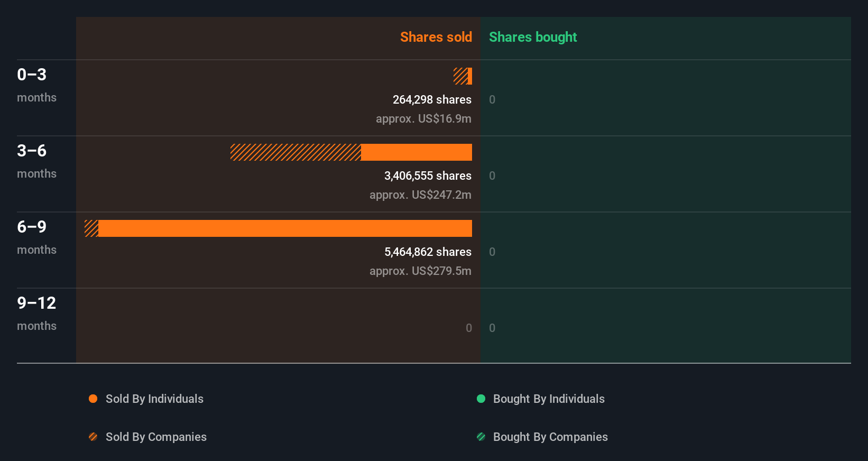Screen dimensions: 868x461
Task: Toggle the Sold By Companies legend label
Action: (x=156, y=437)
